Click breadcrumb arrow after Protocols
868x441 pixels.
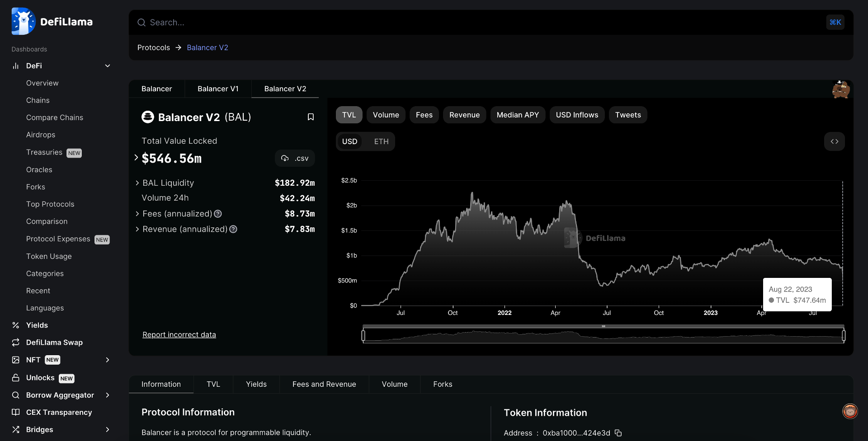pos(178,47)
